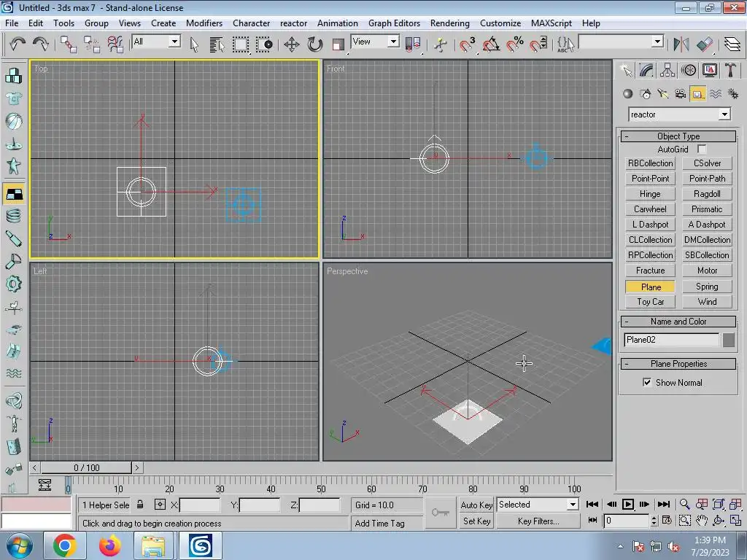747x560 pixels.
Task: Open the Rendering menu
Action: [449, 23]
